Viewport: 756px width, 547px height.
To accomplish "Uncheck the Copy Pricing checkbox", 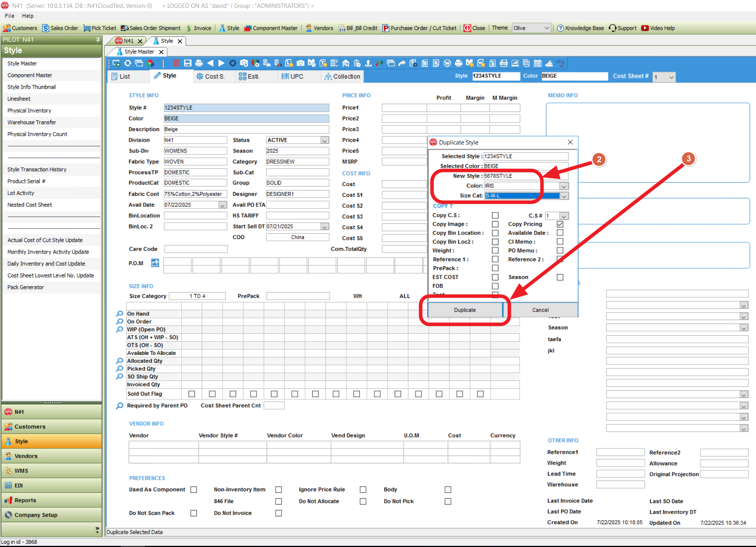I will pos(560,224).
